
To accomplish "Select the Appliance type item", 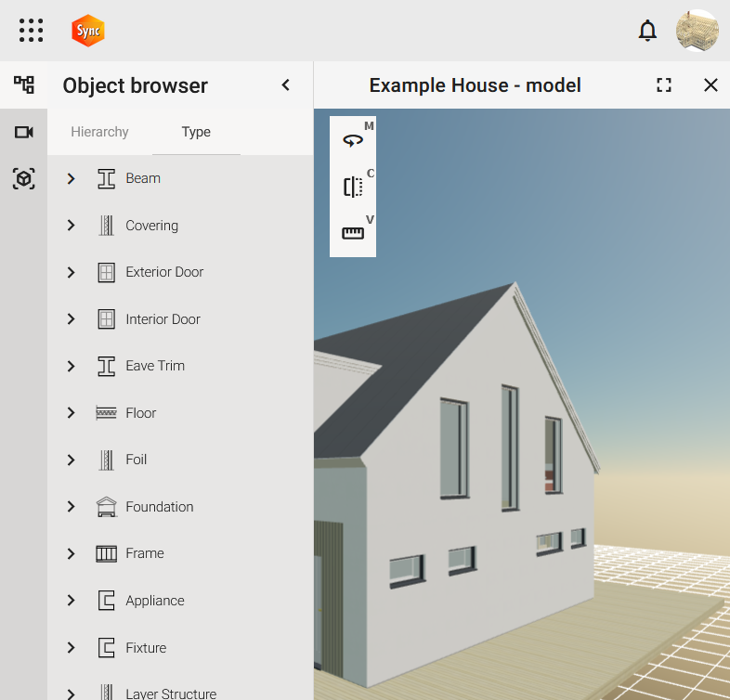I will (x=155, y=601).
